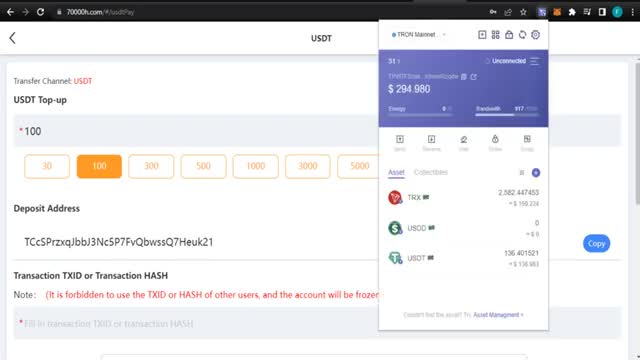Viewport: 640px width, 360px height.
Task: Click the small list icon beside Collectibles
Action: 522,173
